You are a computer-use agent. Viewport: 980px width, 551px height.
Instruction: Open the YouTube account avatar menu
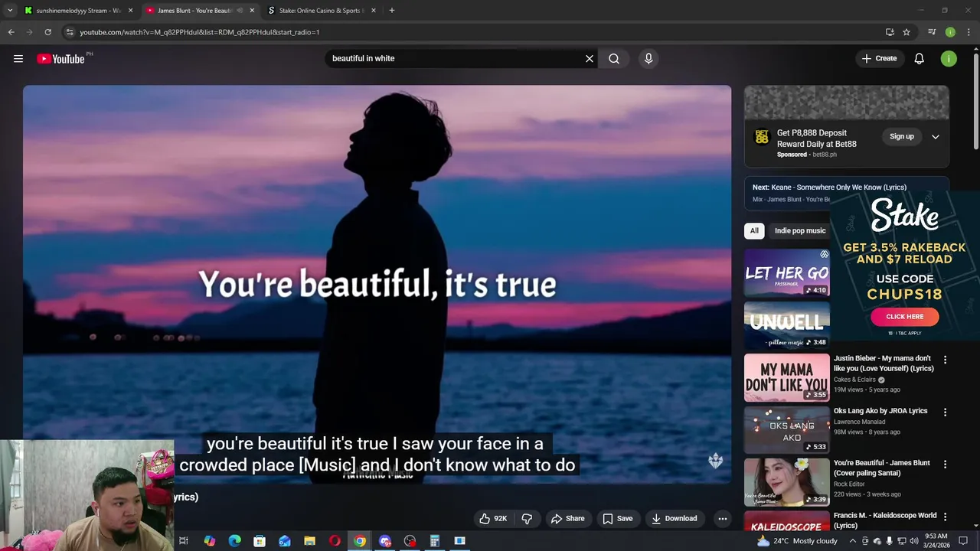point(949,58)
